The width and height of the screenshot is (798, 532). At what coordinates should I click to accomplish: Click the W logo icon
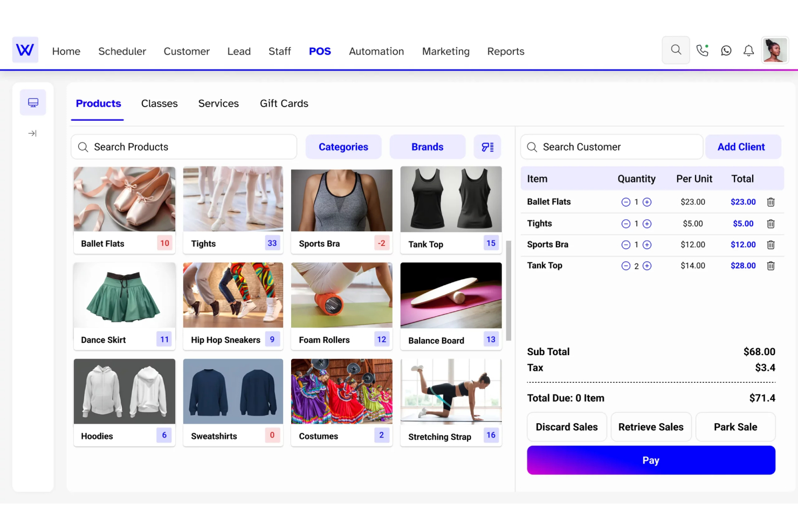click(x=25, y=50)
